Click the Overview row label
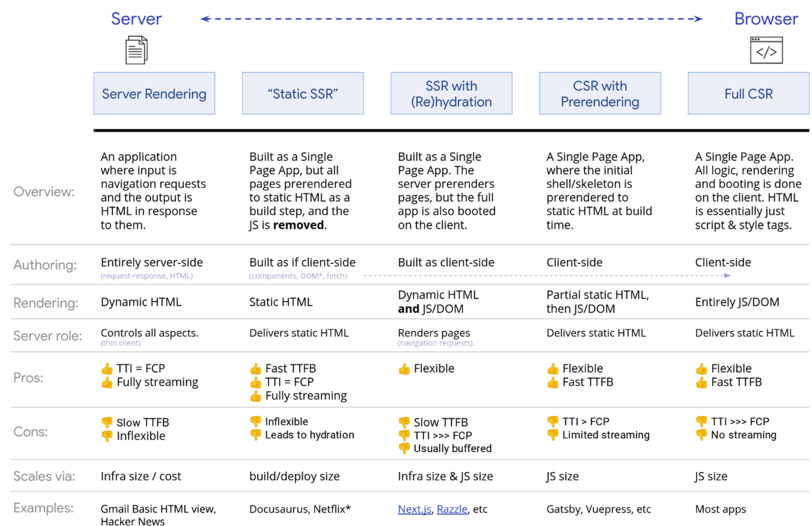Viewport: 812px width, 526px height. 44,192
